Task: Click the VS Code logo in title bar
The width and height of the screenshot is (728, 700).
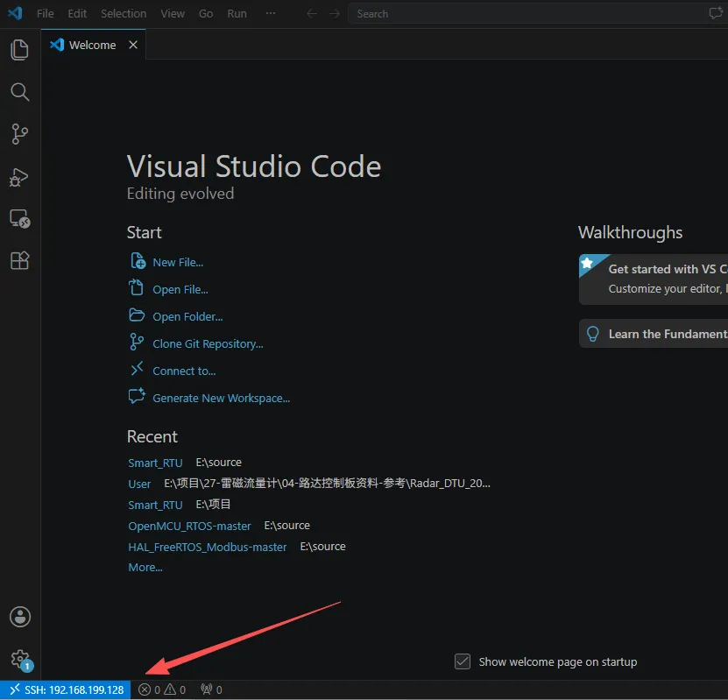Action: click(x=15, y=13)
